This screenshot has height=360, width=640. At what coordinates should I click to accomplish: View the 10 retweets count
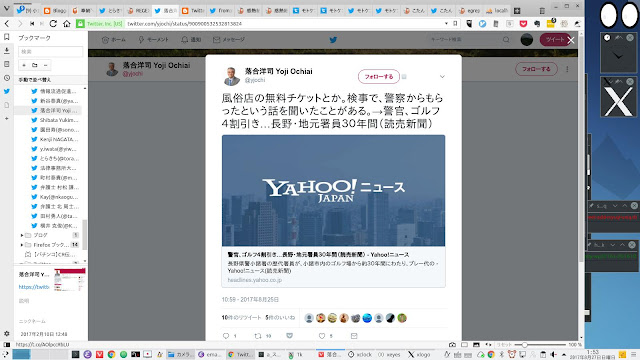pos(241,318)
